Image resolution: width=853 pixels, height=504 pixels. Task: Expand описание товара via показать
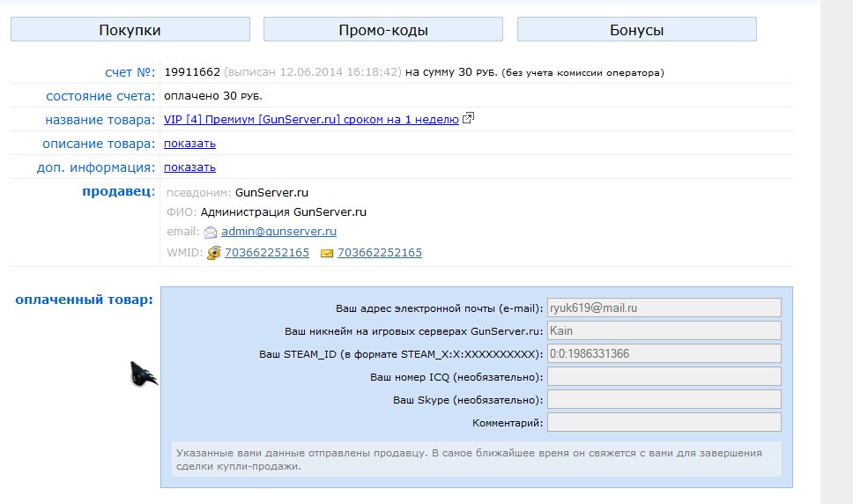click(x=189, y=144)
